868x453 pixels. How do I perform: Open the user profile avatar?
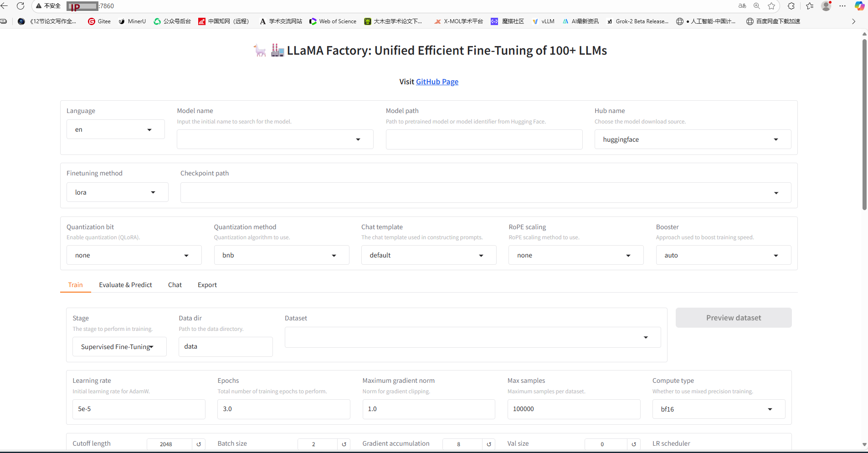(x=826, y=6)
